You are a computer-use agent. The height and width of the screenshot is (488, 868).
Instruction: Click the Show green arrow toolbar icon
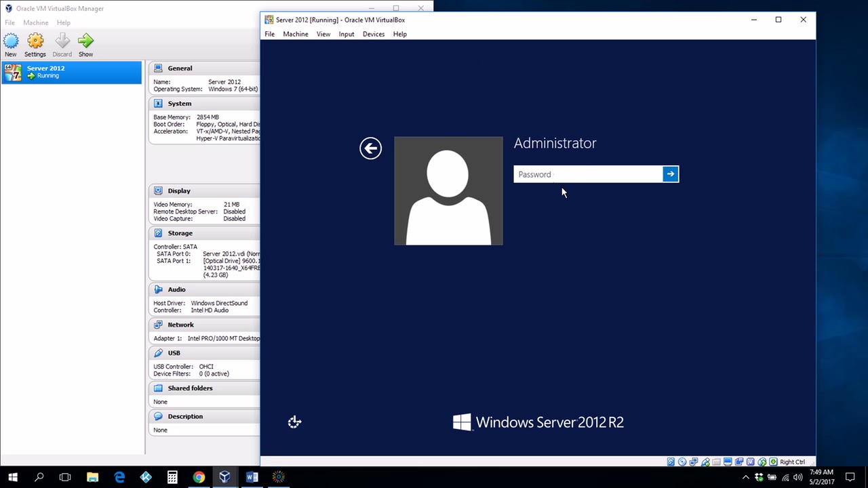pyautogui.click(x=85, y=41)
